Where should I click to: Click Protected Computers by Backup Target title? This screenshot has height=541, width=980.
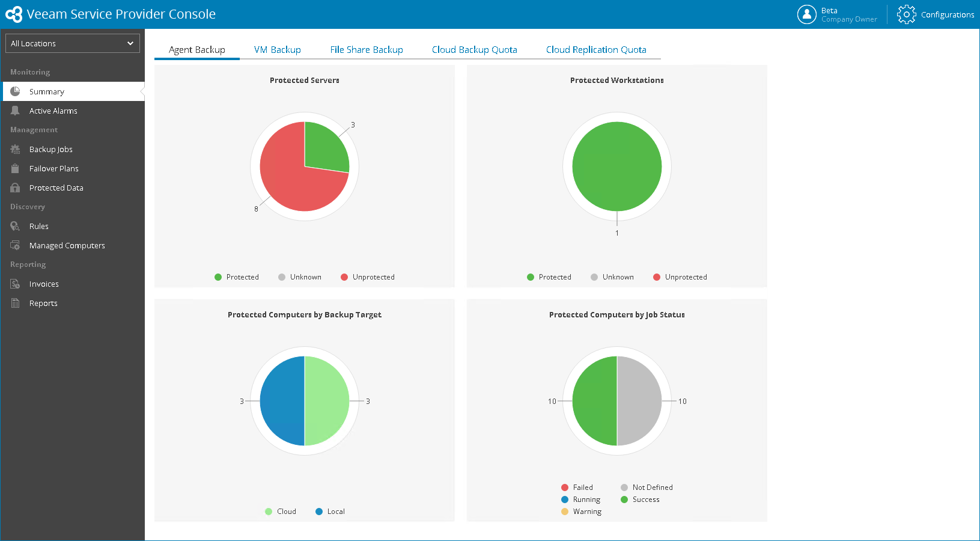[305, 314]
